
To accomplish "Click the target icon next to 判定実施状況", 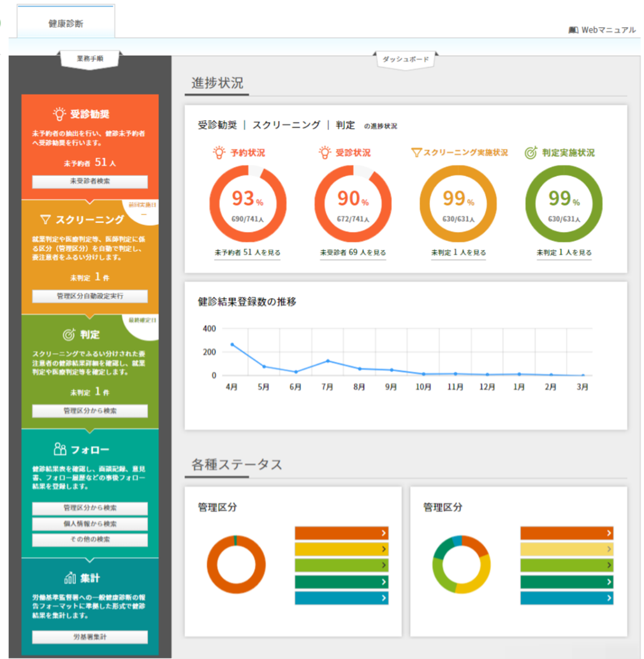I will point(531,152).
